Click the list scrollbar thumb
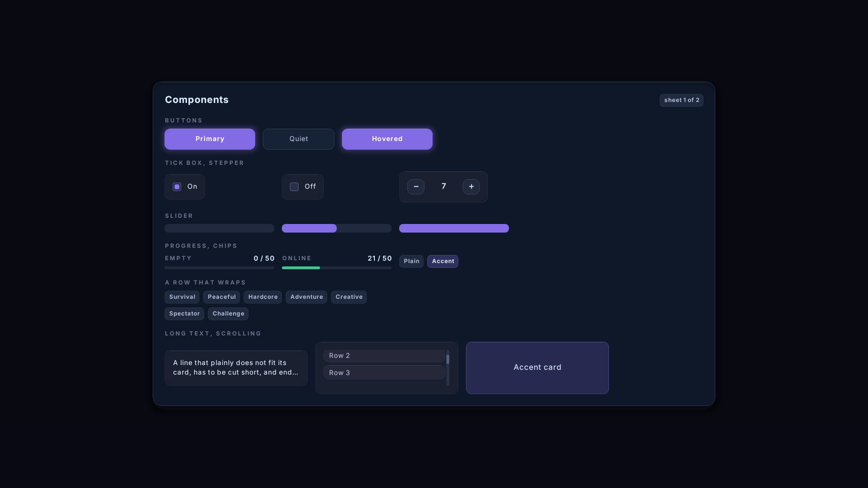The height and width of the screenshot is (488, 868). click(448, 359)
